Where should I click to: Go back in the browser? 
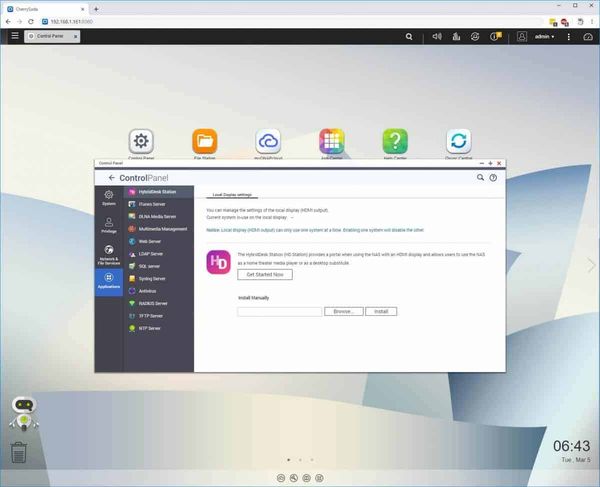coord(8,22)
